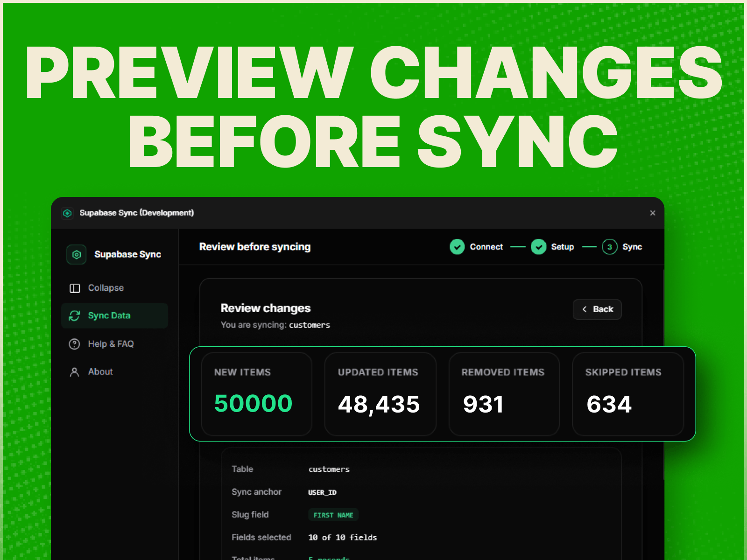Click the Back button
Viewport: 747px width, 560px height.
(x=597, y=309)
